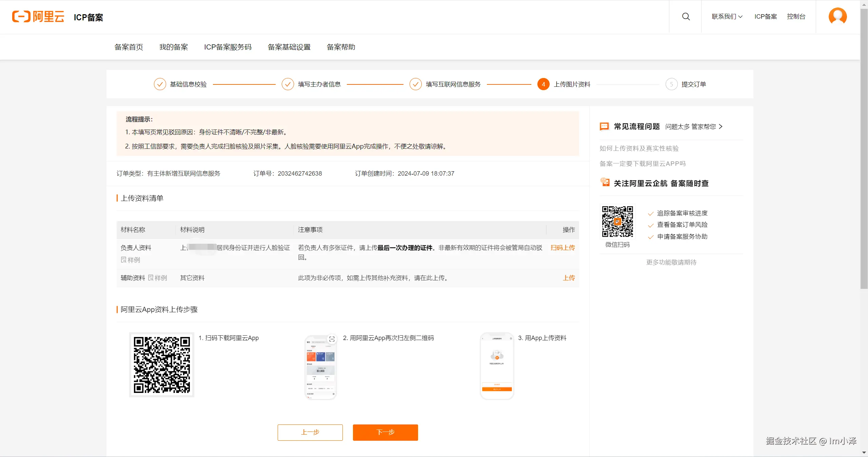This screenshot has height=457, width=868.
Task: Open the ICP备案服务码 menu item
Action: [228, 47]
